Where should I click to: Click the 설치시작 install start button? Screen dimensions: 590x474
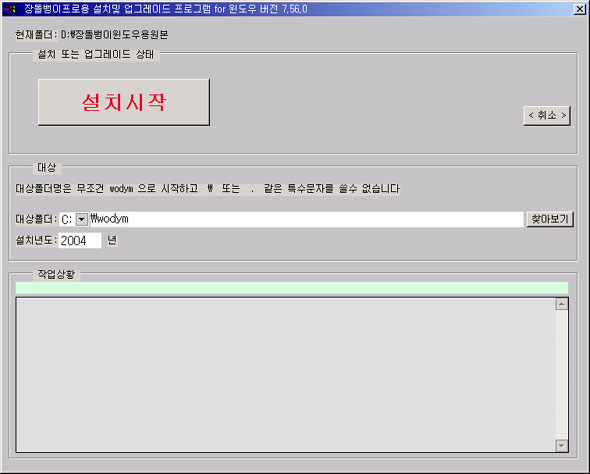coord(124,102)
